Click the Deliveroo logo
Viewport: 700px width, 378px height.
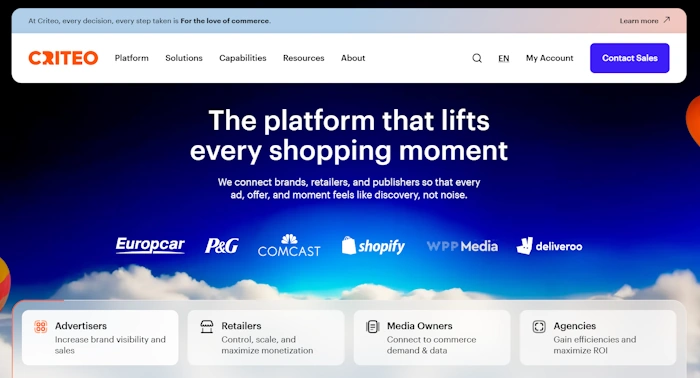pos(549,246)
